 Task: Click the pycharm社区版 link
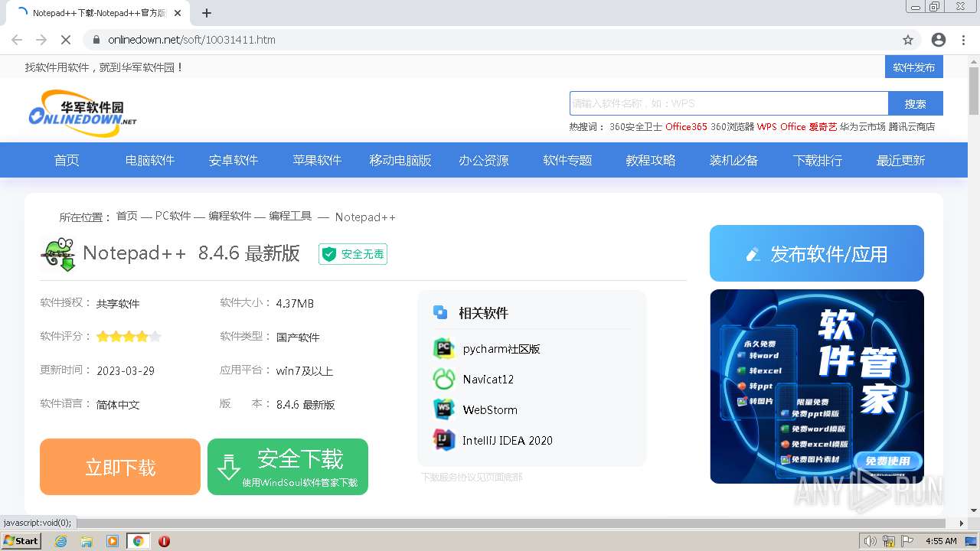click(x=501, y=349)
